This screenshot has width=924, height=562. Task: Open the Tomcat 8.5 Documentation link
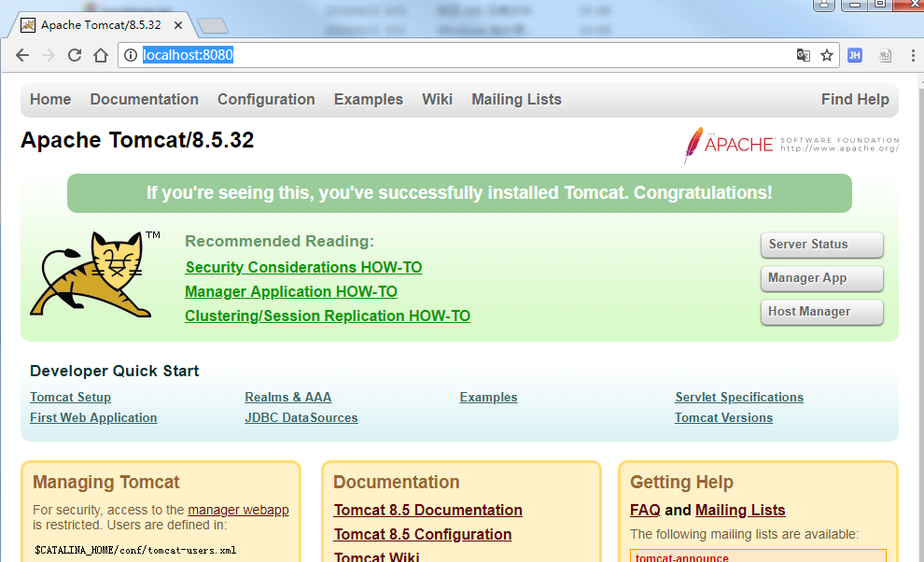click(x=427, y=510)
